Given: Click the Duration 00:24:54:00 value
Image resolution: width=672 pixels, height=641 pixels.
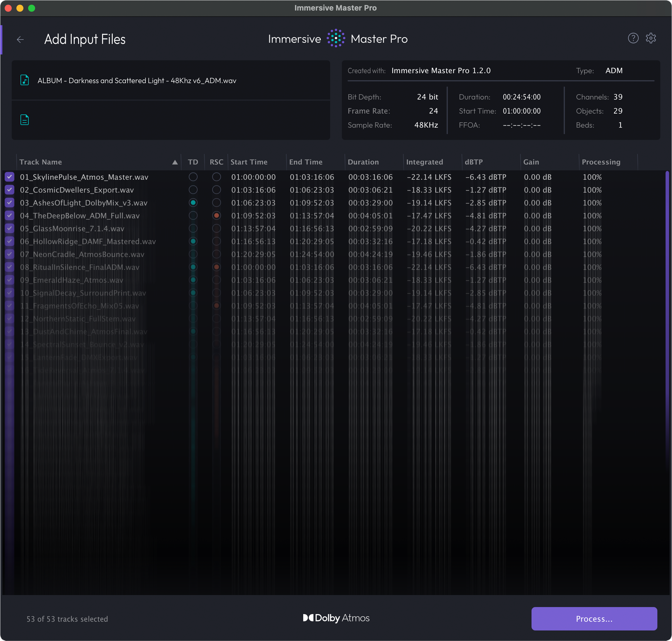Looking at the screenshot, I should pos(521,97).
